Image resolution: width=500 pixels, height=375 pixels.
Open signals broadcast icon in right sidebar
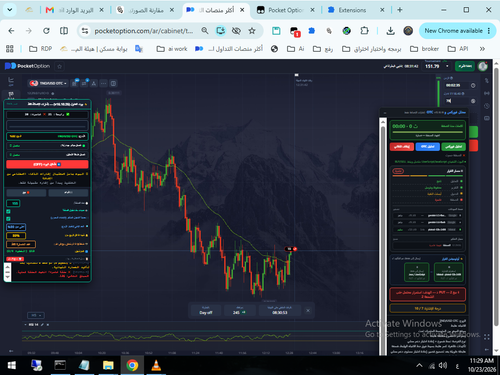[x=487, y=93]
